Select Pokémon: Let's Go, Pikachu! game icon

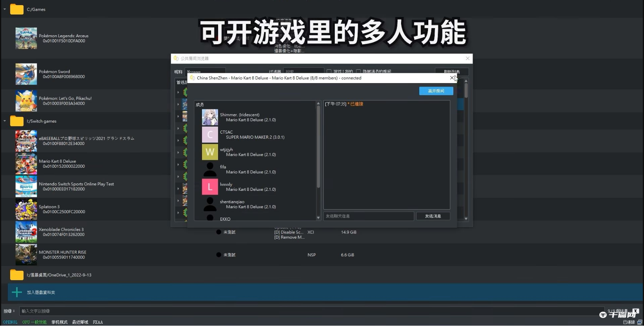[26, 101]
